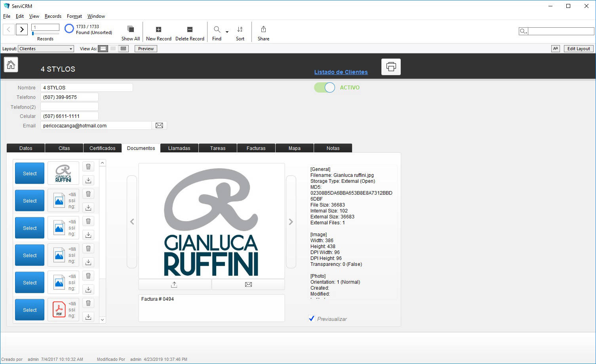The image size is (596, 364).
Task: Toggle the ACTIVO switch
Action: (x=325, y=87)
